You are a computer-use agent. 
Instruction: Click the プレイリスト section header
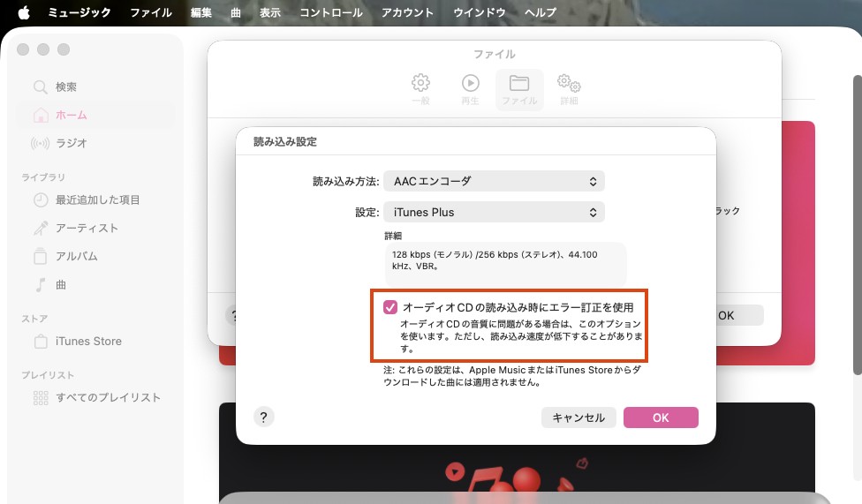48,375
